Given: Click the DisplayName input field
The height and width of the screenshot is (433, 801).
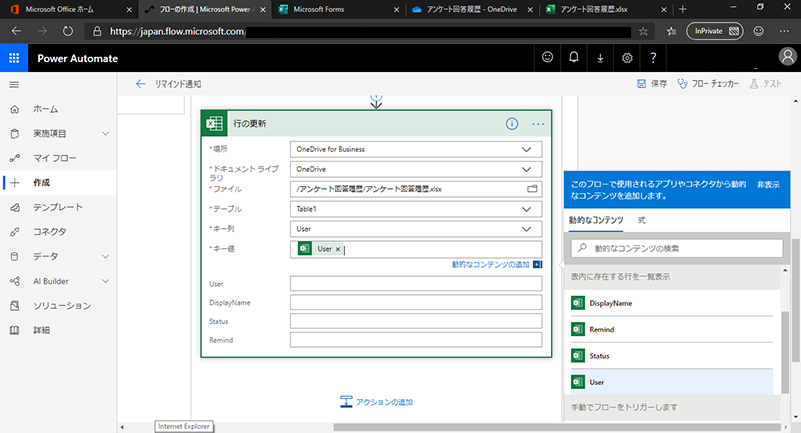Looking at the screenshot, I should click(x=416, y=302).
